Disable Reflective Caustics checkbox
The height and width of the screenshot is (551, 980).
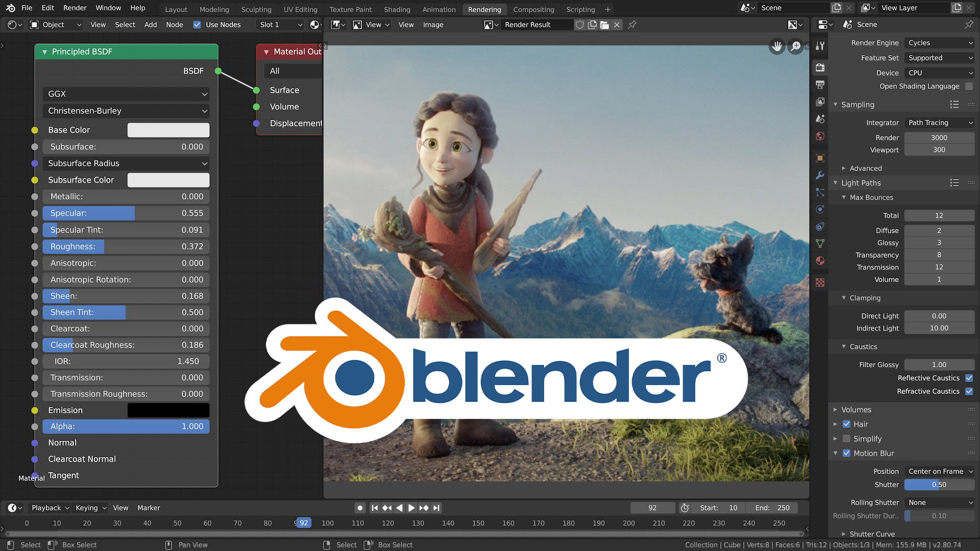point(969,378)
